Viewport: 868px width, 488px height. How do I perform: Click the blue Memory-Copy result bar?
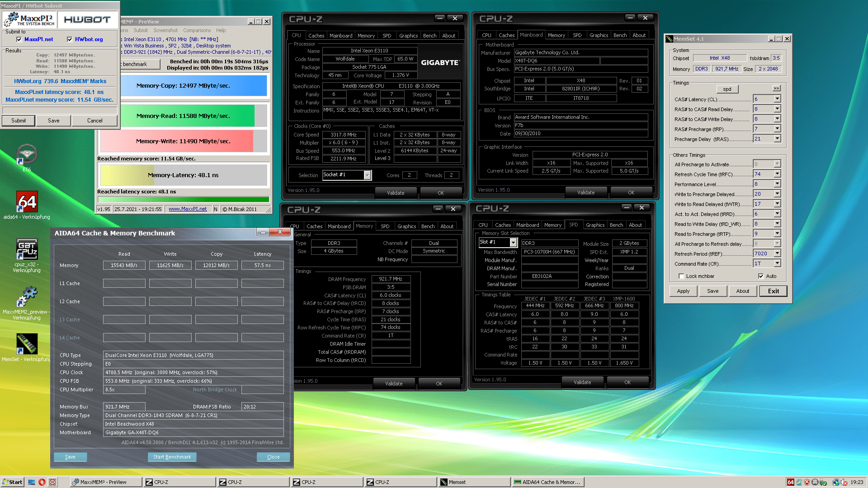(x=183, y=85)
